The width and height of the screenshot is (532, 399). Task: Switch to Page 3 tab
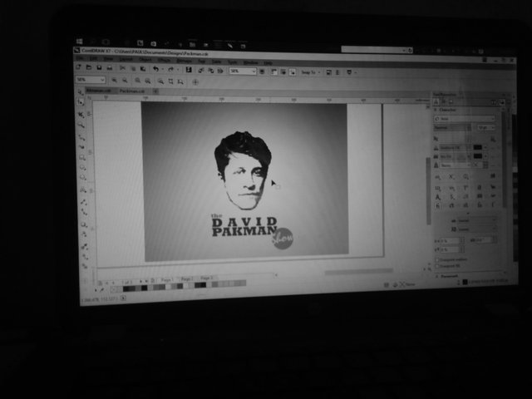coord(207,278)
